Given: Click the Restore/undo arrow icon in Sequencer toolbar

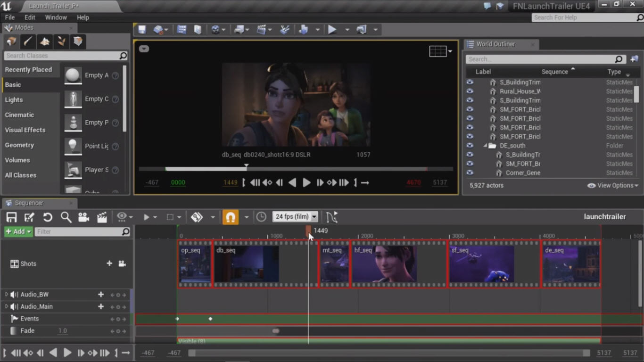Looking at the screenshot, I should coord(48,217).
